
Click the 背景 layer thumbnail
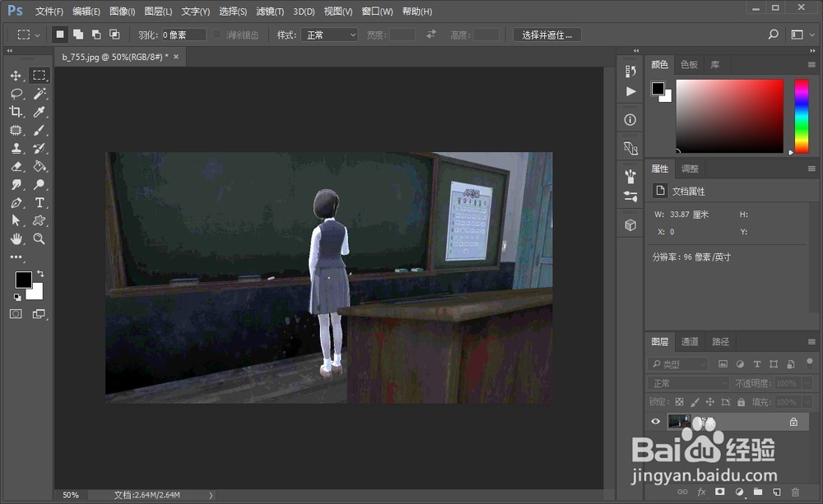[x=679, y=422]
